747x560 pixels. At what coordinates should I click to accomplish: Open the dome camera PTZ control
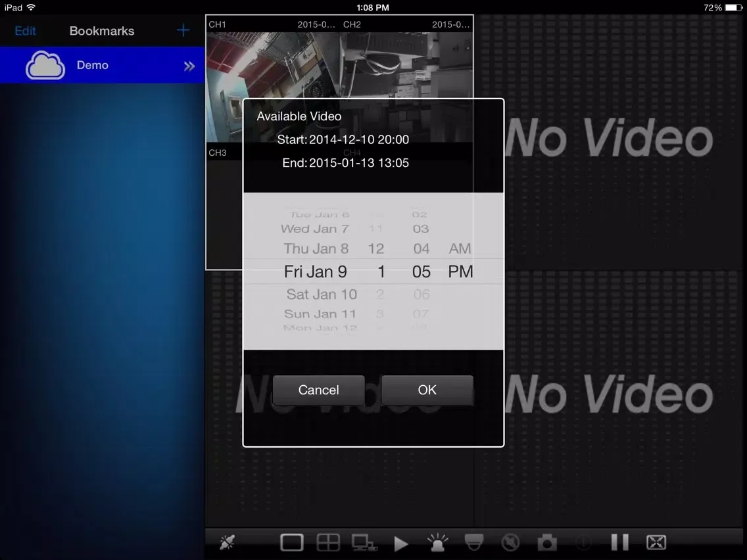[473, 542]
